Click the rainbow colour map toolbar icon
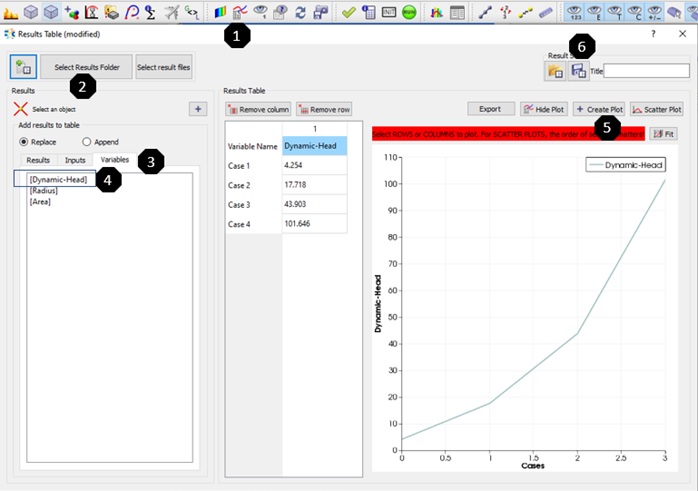This screenshot has height=491, width=698. coord(221,12)
